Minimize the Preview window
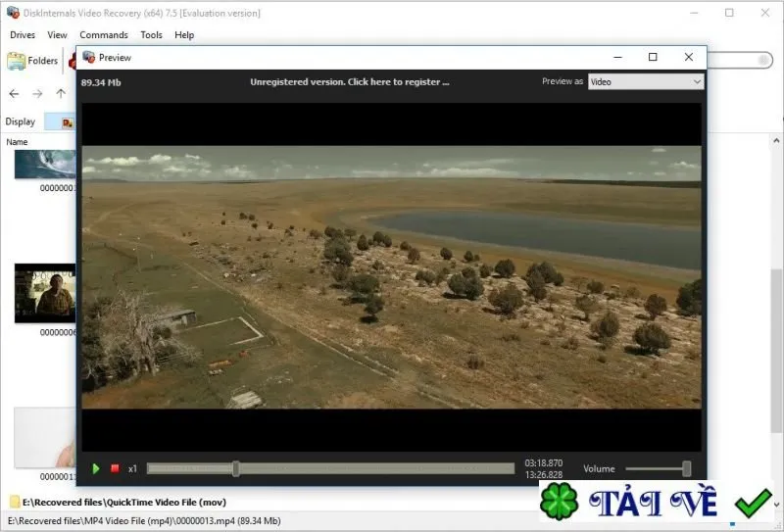This screenshot has width=784, height=532. click(618, 57)
